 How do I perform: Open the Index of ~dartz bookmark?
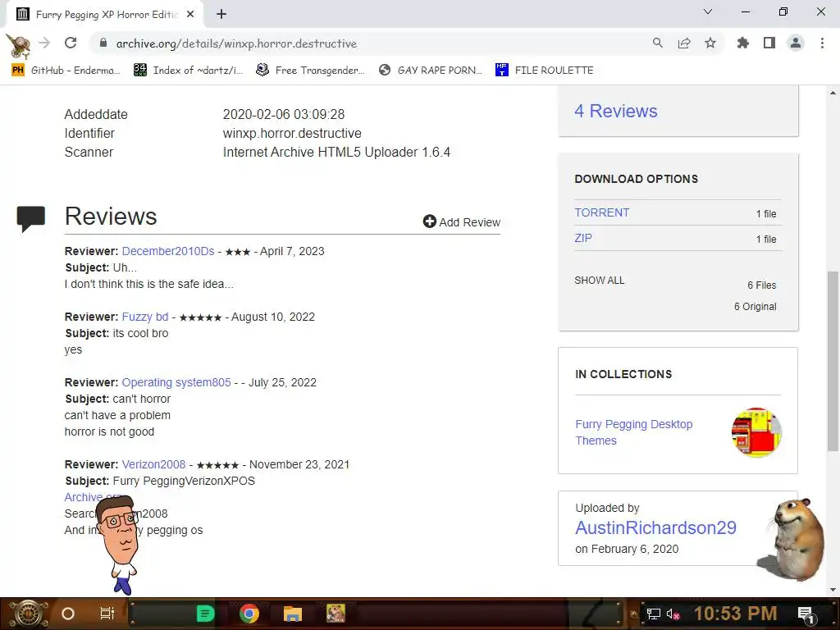click(189, 71)
